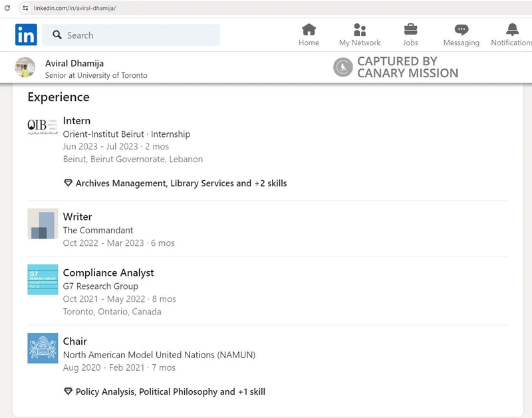Click inside the LinkedIn Search field
This screenshot has width=532, height=418.
coord(140,35)
